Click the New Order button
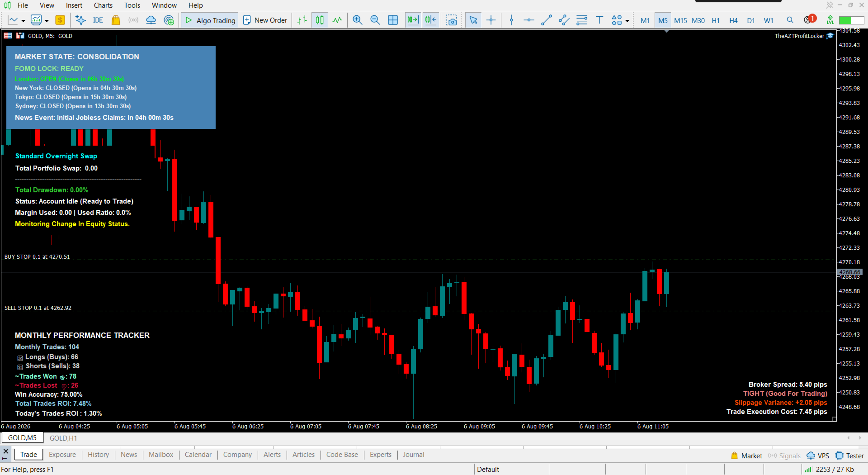Screen dimensions: 868x475 (x=265, y=20)
